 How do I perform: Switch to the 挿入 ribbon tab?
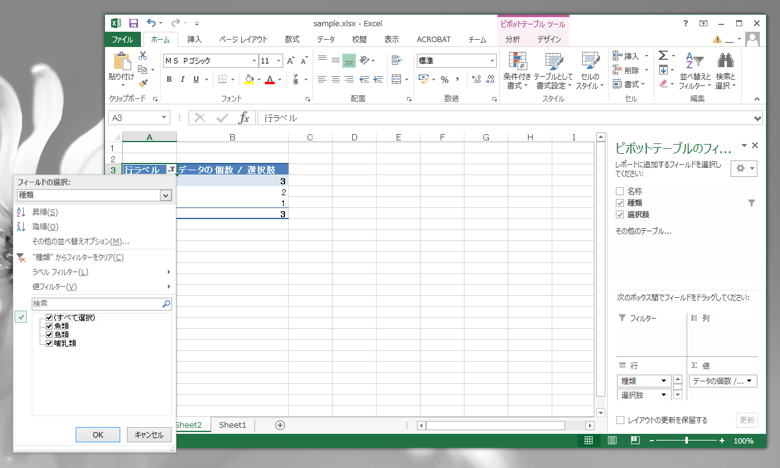pyautogui.click(x=194, y=39)
